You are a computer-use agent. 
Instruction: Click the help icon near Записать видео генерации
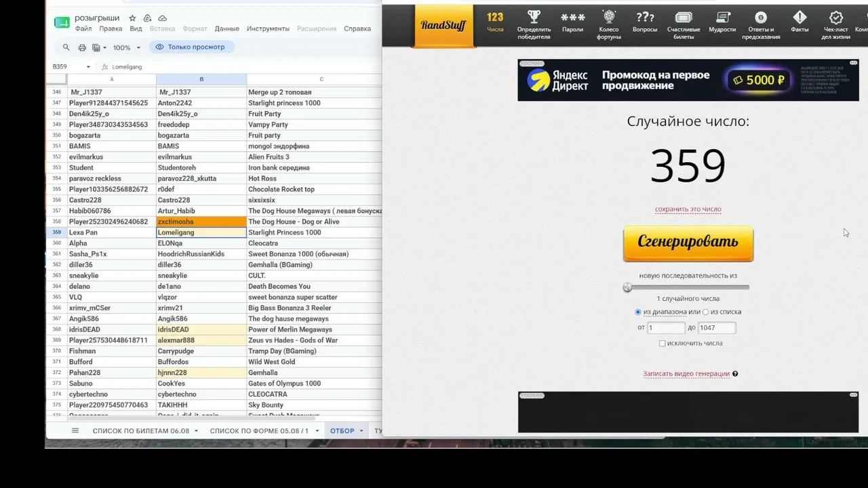[735, 373]
